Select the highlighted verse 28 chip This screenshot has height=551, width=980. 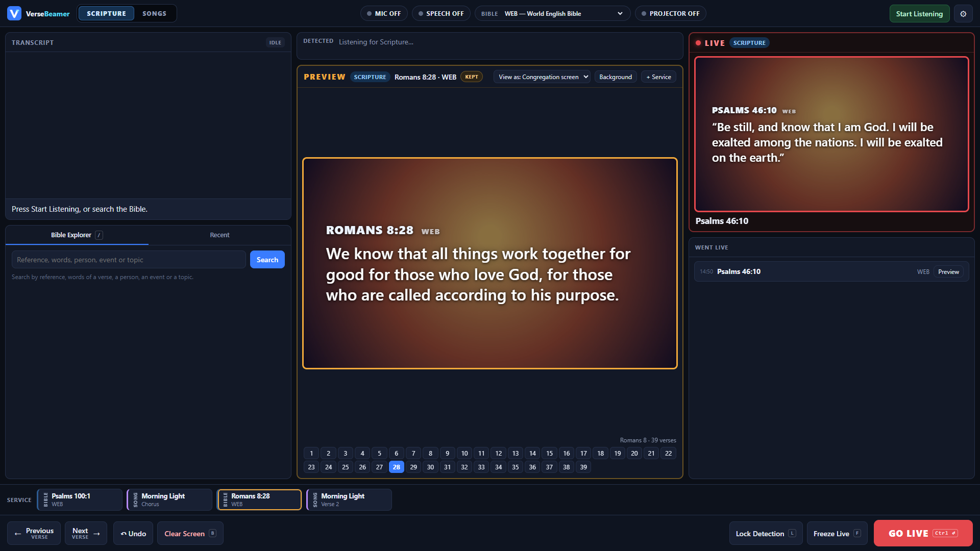point(397,467)
